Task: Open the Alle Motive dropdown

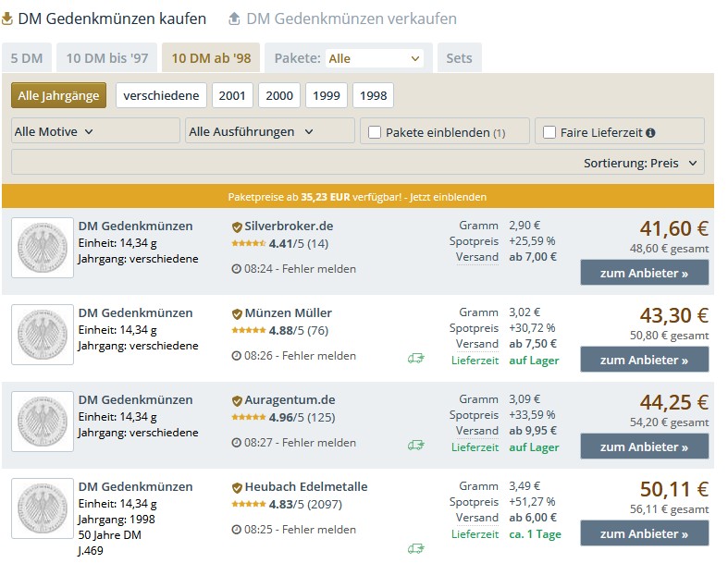Action: point(95,131)
